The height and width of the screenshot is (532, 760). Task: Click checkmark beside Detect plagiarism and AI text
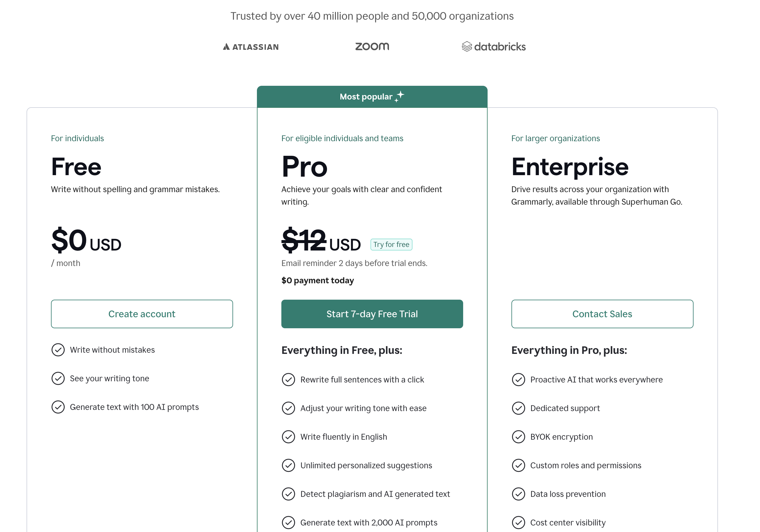pyautogui.click(x=288, y=494)
